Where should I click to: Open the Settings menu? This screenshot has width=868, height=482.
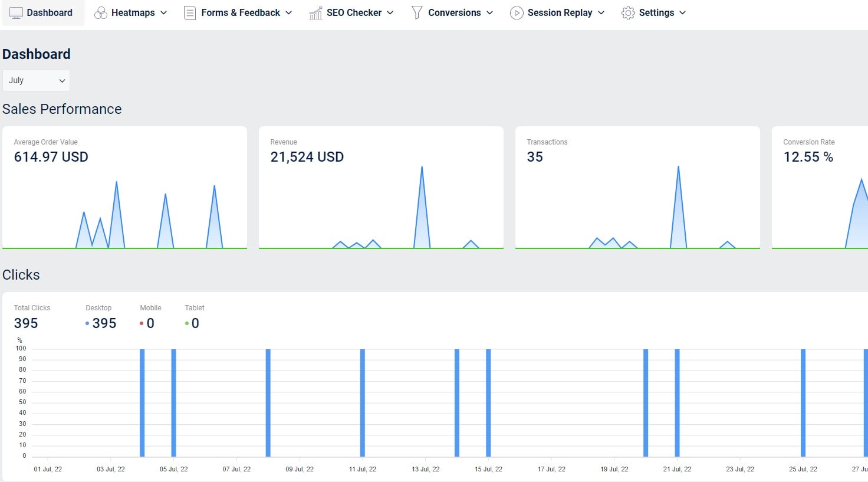(654, 13)
